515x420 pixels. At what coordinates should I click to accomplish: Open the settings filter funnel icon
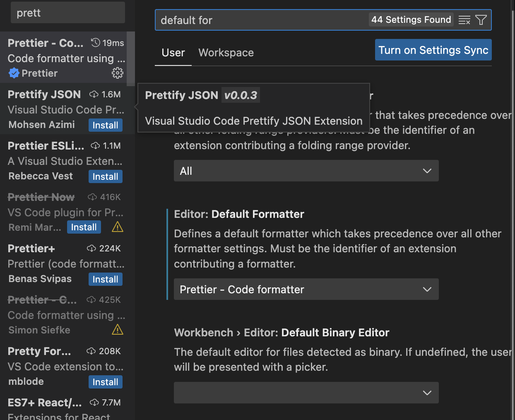[x=481, y=20]
